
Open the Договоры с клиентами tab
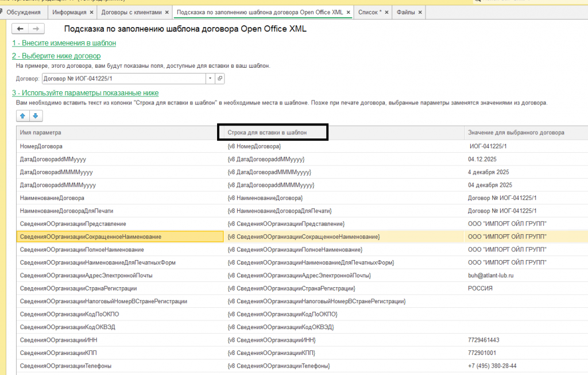click(131, 12)
